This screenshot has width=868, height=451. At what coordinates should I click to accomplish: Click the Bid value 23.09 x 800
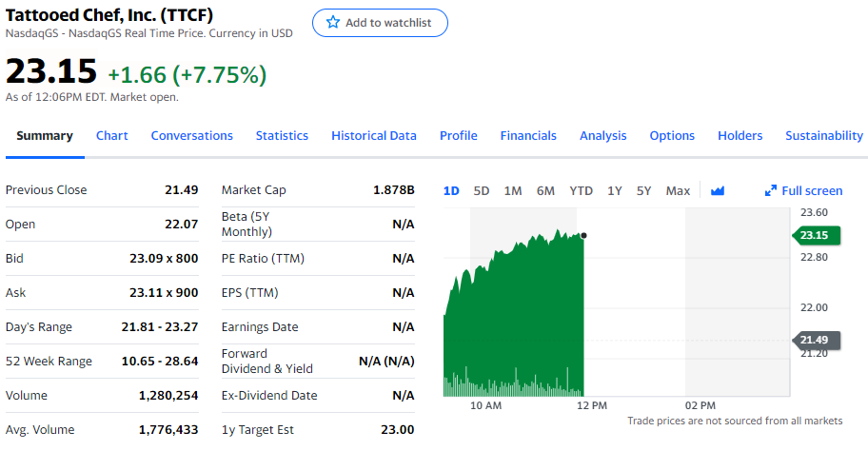164,259
